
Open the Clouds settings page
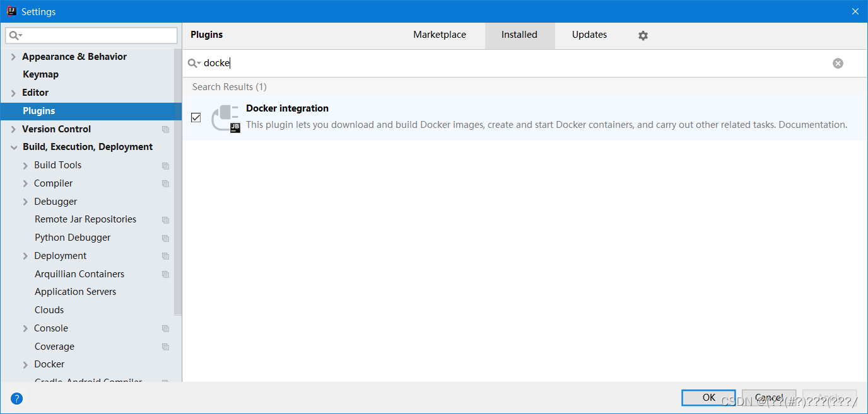pyautogui.click(x=49, y=310)
